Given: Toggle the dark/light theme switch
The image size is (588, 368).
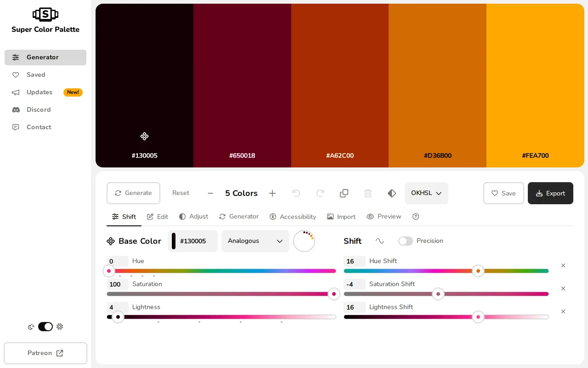Looking at the screenshot, I should click(45, 327).
